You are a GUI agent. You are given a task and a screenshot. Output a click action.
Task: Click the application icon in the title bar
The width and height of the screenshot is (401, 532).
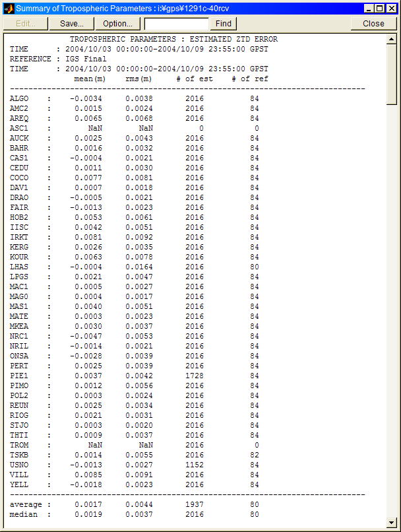pos(9,8)
